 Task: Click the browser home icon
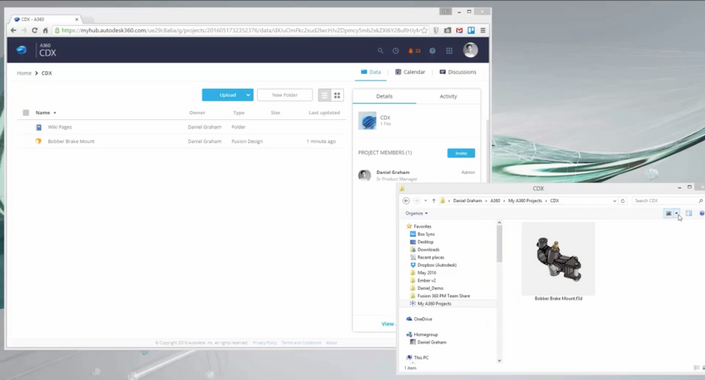point(45,30)
